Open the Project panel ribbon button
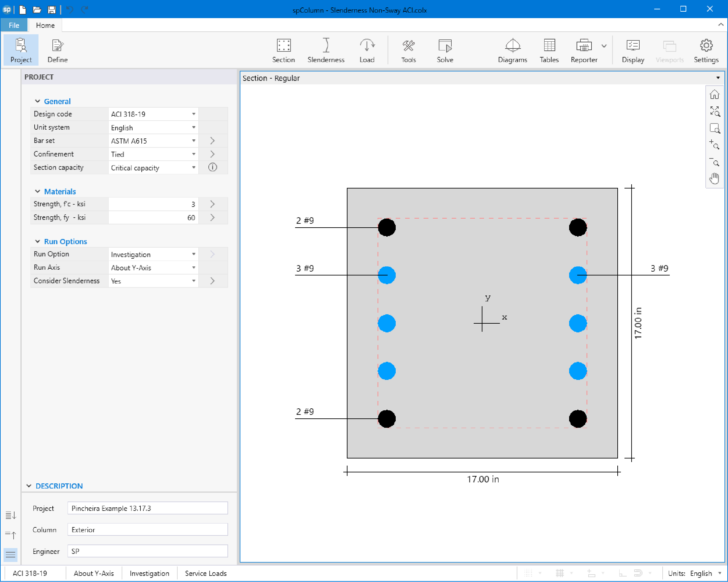The height and width of the screenshot is (582, 728). (21, 50)
